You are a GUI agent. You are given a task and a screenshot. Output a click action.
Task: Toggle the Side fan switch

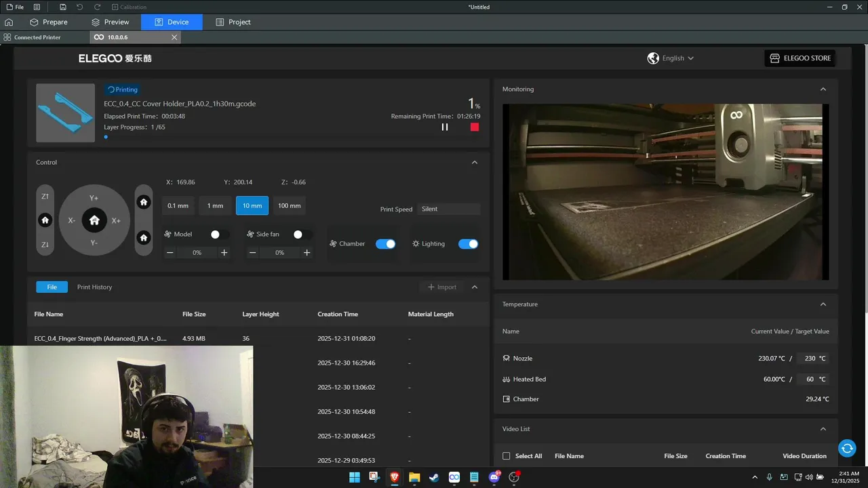click(302, 235)
